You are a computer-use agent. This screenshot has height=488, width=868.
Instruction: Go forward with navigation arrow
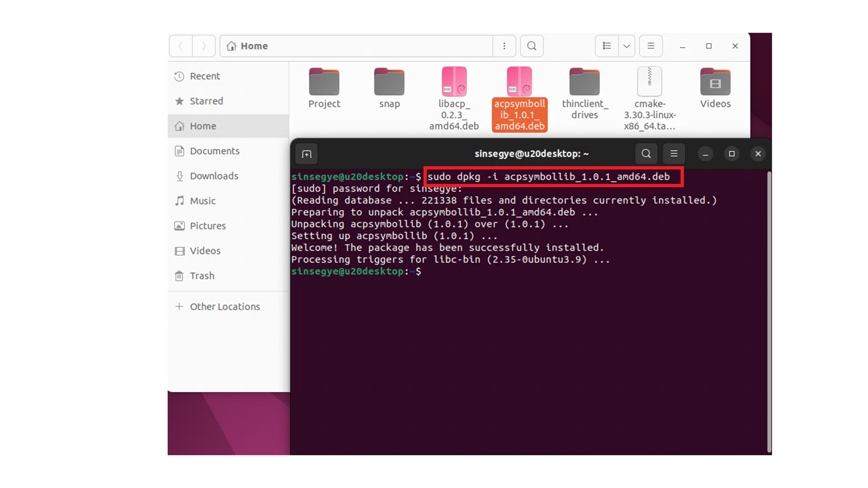point(204,46)
